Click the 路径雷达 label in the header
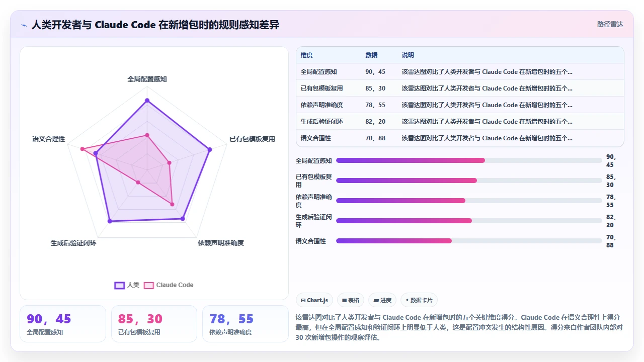Image resolution: width=644 pixels, height=362 pixels. point(610,24)
